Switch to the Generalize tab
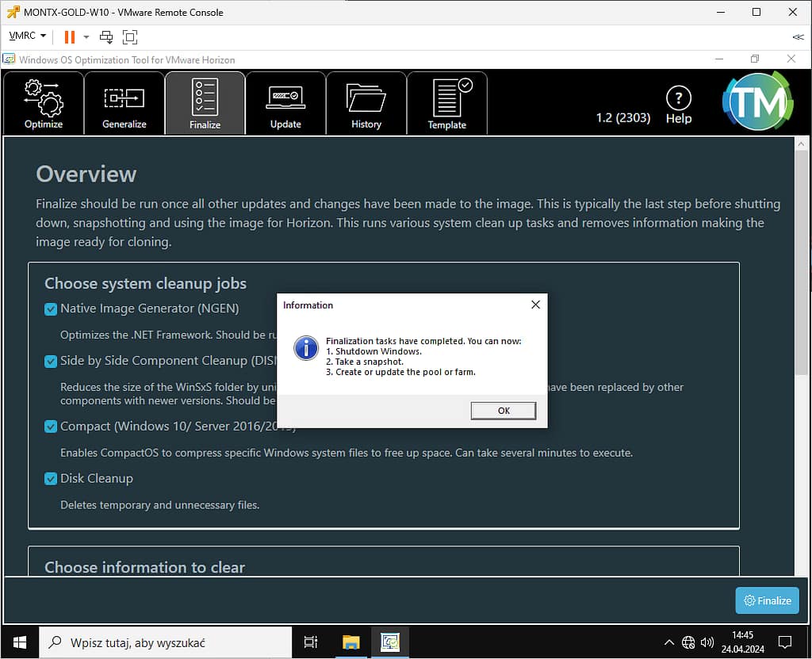 pyautogui.click(x=124, y=103)
